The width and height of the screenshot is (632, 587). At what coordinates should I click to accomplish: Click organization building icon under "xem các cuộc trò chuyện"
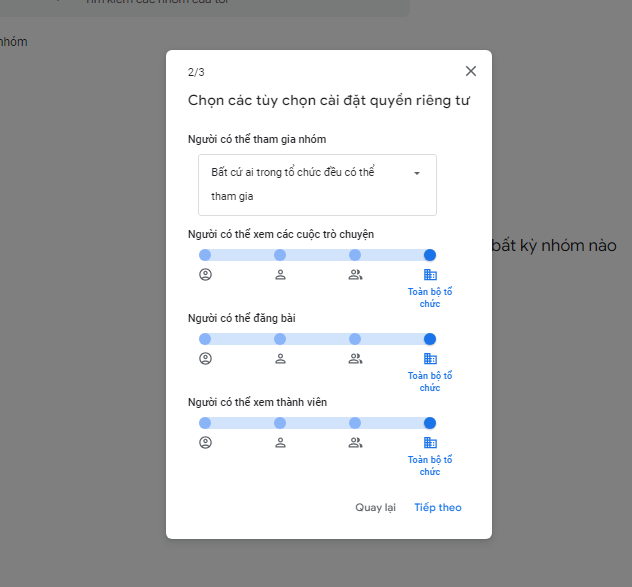pos(430,274)
